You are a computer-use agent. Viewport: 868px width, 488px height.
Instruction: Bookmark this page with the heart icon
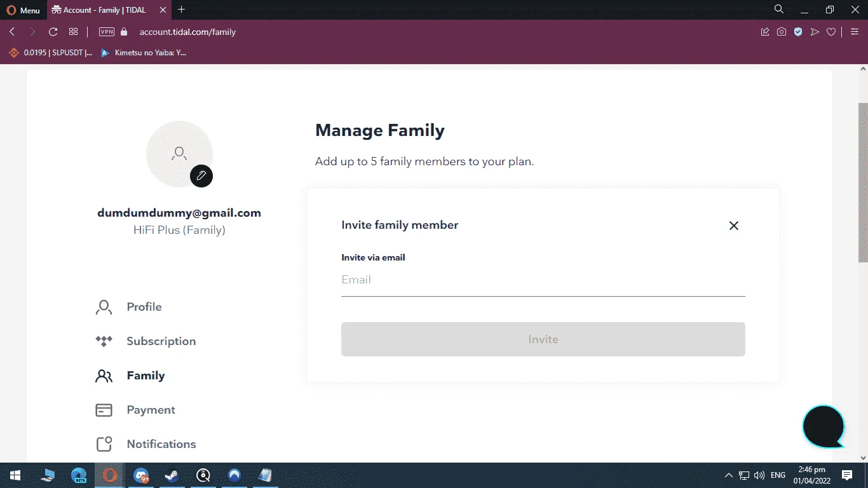click(831, 32)
